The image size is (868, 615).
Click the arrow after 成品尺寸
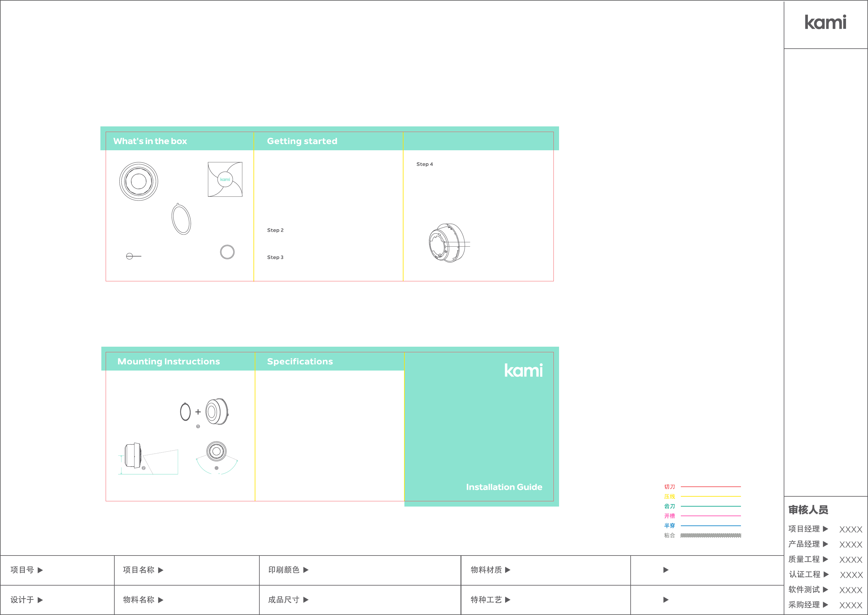click(306, 600)
